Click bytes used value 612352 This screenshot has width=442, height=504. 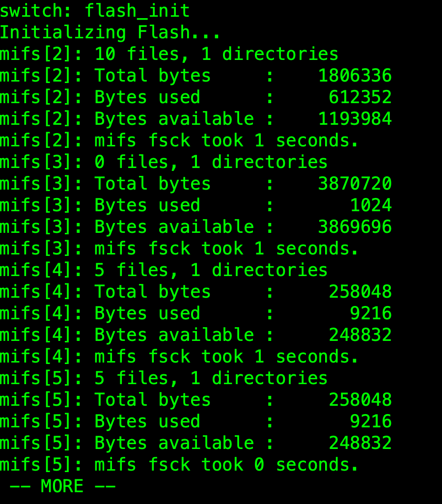(x=360, y=97)
